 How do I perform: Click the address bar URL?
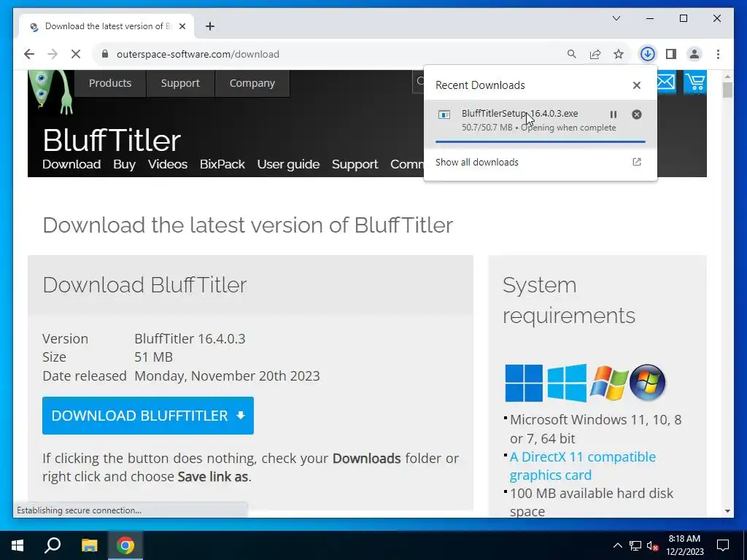click(x=198, y=54)
